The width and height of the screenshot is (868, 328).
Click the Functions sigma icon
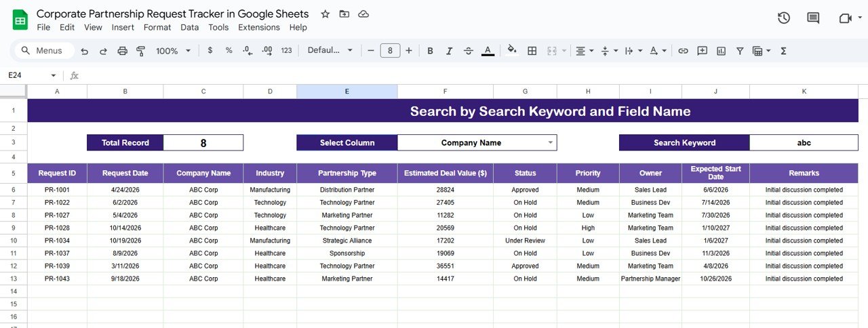tap(784, 51)
